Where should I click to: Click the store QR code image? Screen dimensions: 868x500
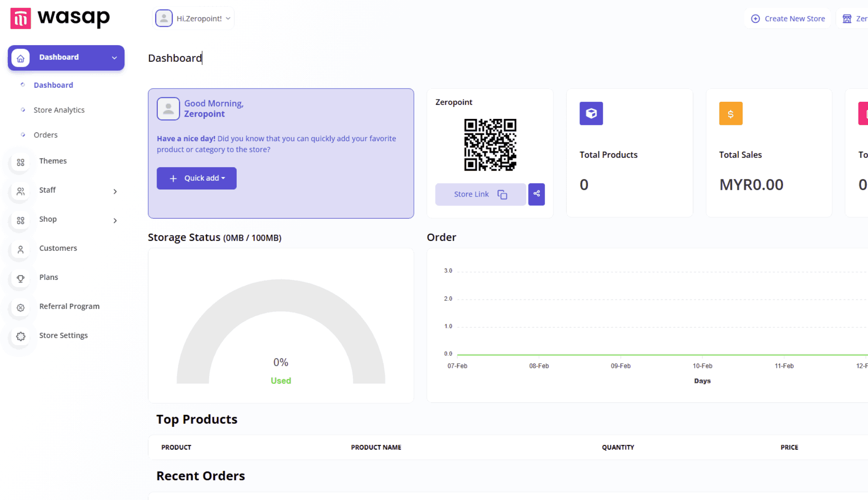[x=490, y=145]
